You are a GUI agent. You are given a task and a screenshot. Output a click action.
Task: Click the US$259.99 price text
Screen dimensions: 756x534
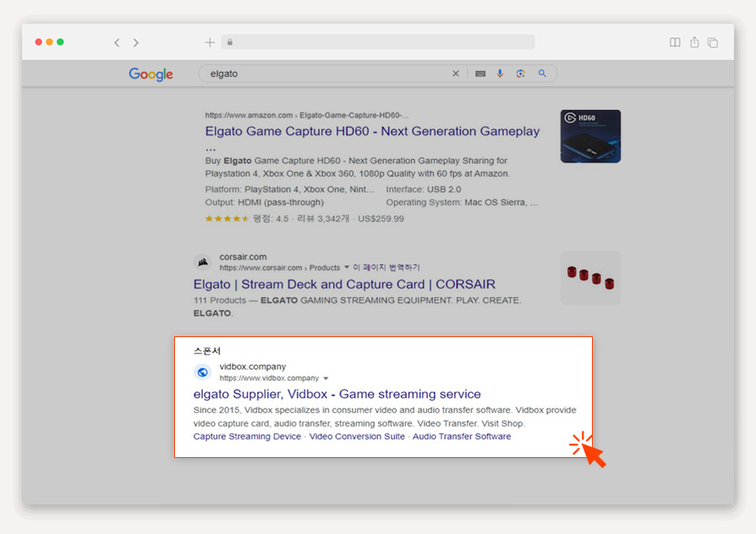[x=381, y=219]
